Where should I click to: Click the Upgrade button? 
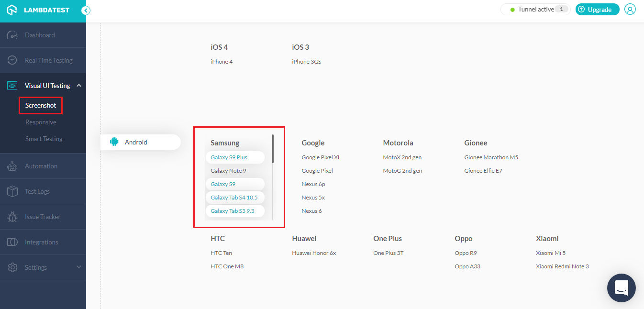tap(597, 9)
